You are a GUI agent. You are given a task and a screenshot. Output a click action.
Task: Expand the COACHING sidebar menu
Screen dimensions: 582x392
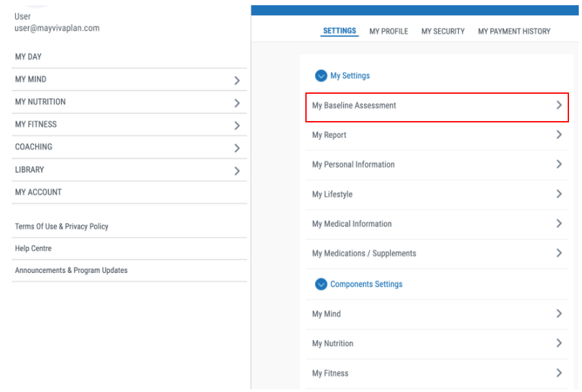pos(237,148)
